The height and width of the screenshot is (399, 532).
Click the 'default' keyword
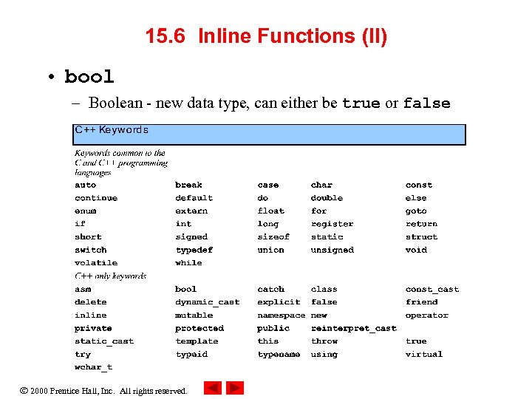[x=194, y=198]
